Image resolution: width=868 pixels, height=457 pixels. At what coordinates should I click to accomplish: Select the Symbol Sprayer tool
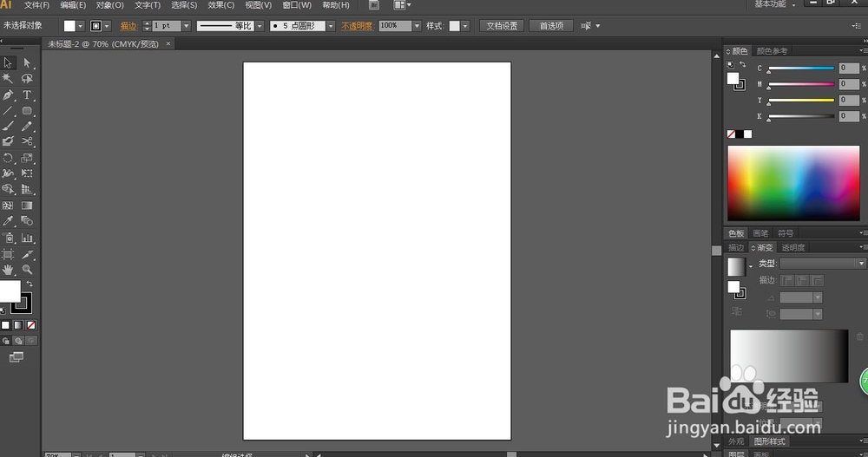[8, 238]
